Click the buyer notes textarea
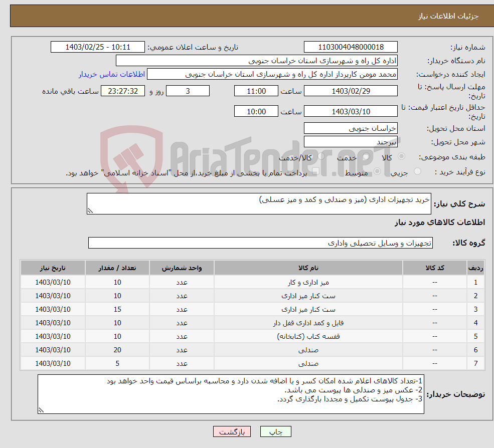This screenshot has width=494, height=448. tap(231, 394)
